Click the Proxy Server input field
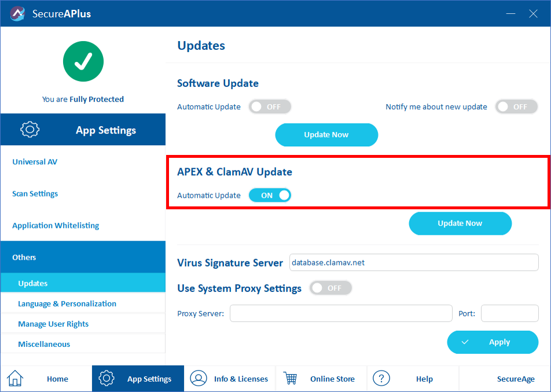 [x=341, y=313]
